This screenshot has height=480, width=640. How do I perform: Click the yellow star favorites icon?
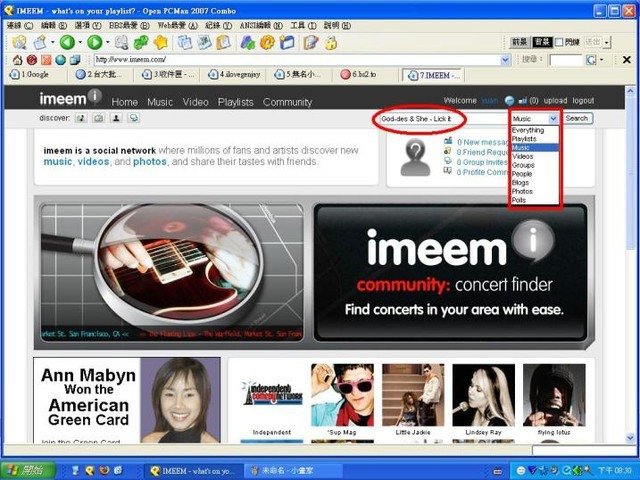(161, 42)
